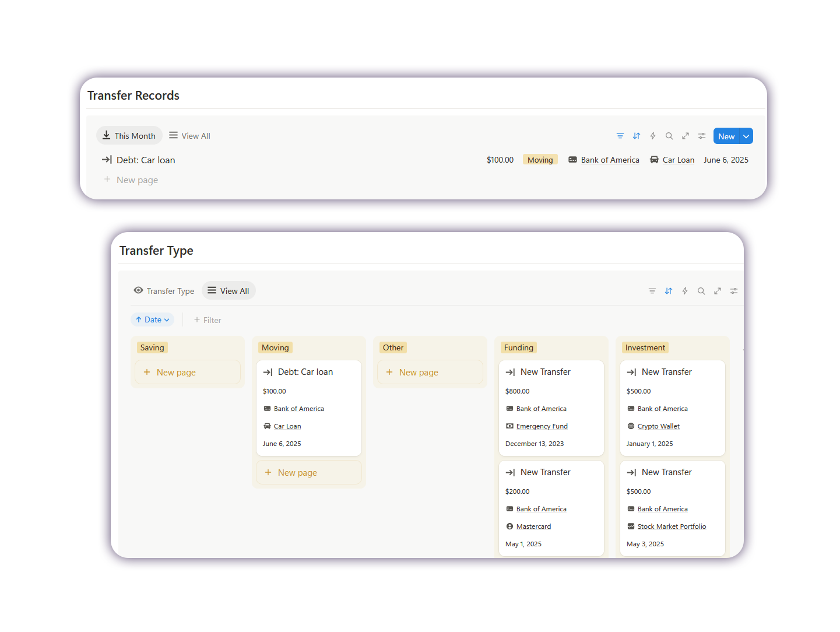This screenshot has width=840, height=632.
Task: Open the Date sort dropdown
Action: point(153,319)
